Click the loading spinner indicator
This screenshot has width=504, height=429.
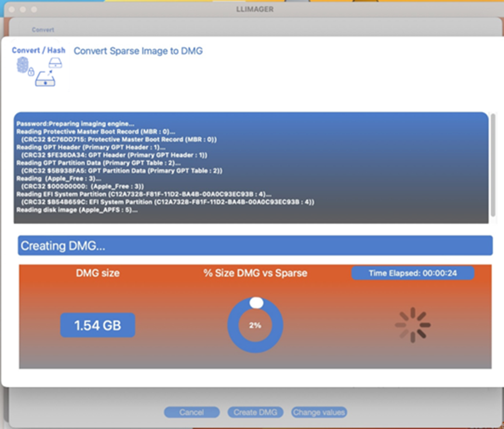412,325
